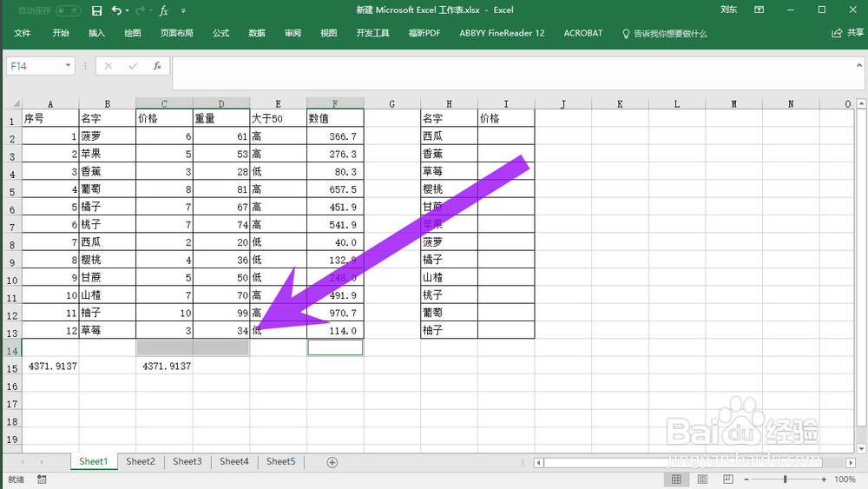868x489 pixels.
Task: Switch to the 插入 ribbon tab
Action: point(96,33)
